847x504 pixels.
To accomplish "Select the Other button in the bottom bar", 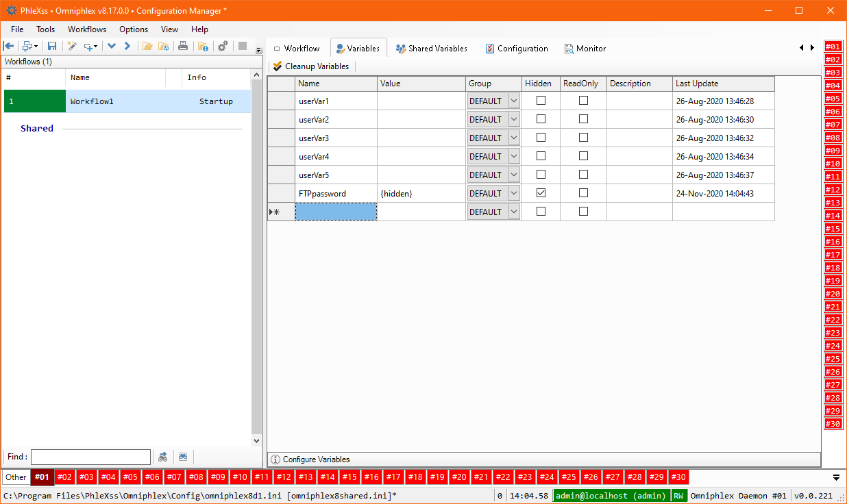I will (16, 477).
